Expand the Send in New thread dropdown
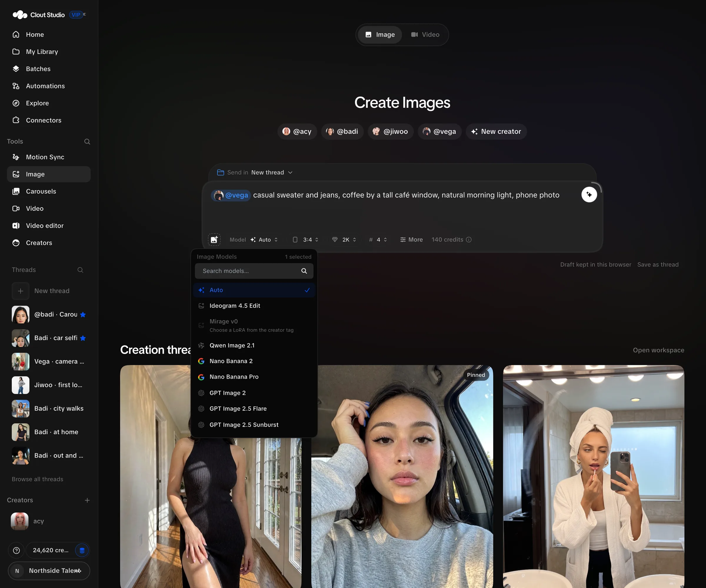706x588 pixels. pyautogui.click(x=255, y=172)
